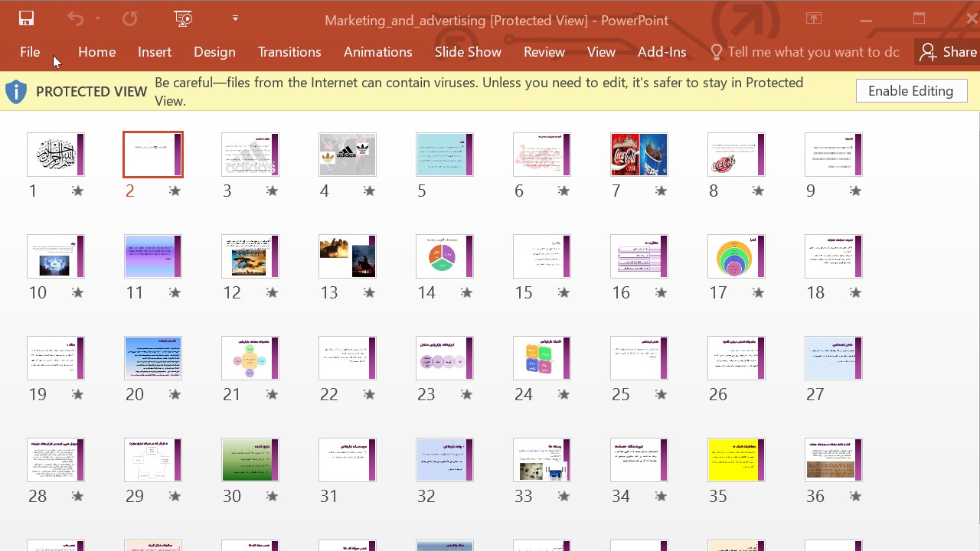980x551 pixels.
Task: Click transition star icon under slide 12
Action: pyautogui.click(x=272, y=293)
